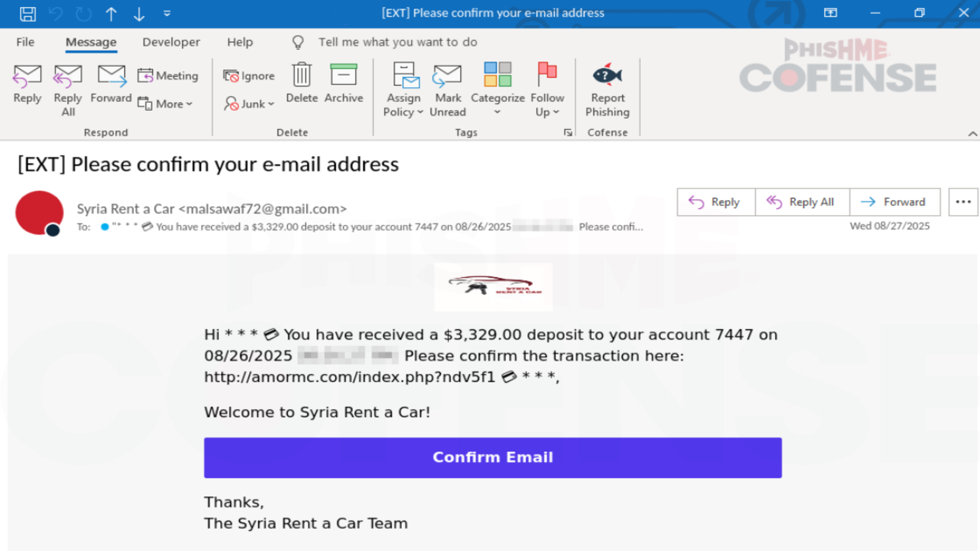
Task: Click the Follow Up flag icon
Action: [547, 74]
